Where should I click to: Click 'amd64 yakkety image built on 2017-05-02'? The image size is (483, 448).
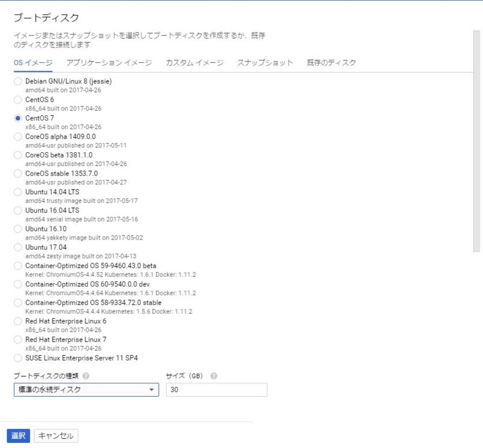point(84,238)
